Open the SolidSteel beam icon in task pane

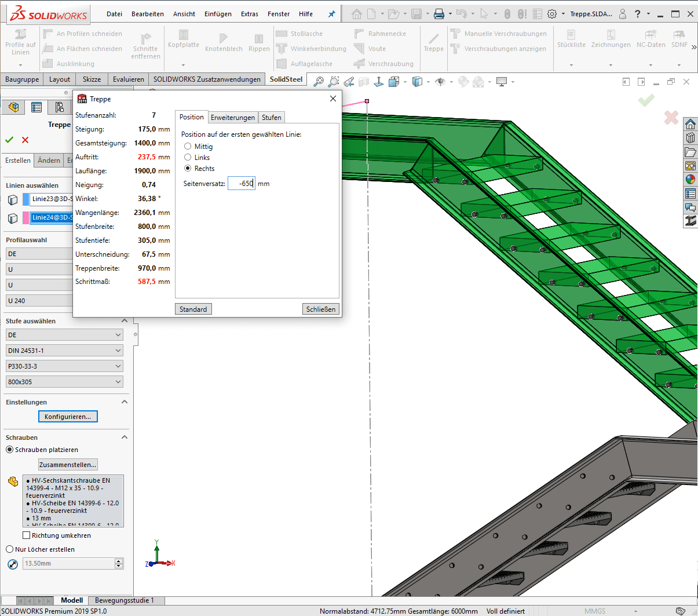[690, 221]
